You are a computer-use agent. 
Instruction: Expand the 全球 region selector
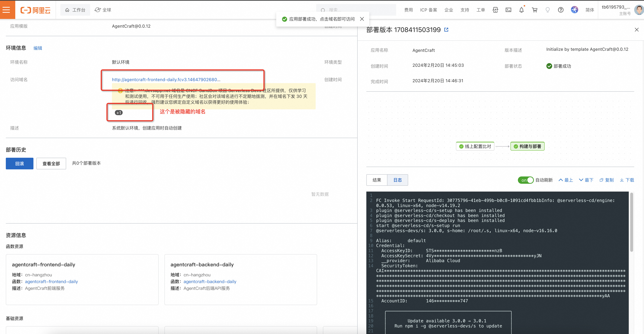[x=103, y=10]
